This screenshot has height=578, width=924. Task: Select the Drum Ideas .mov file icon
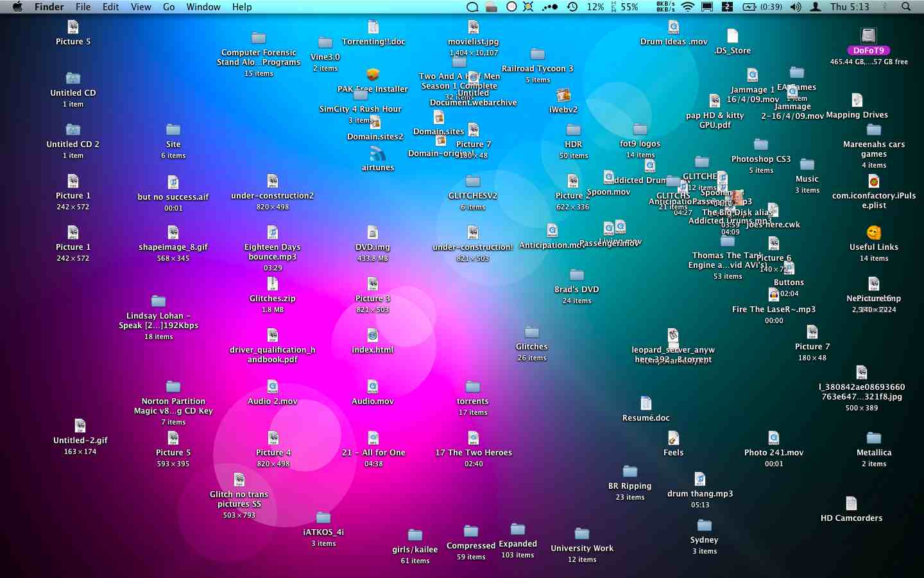(674, 27)
